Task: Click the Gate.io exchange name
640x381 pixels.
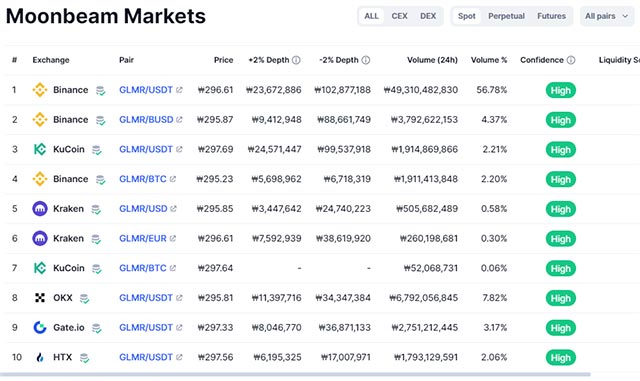Action: point(69,328)
